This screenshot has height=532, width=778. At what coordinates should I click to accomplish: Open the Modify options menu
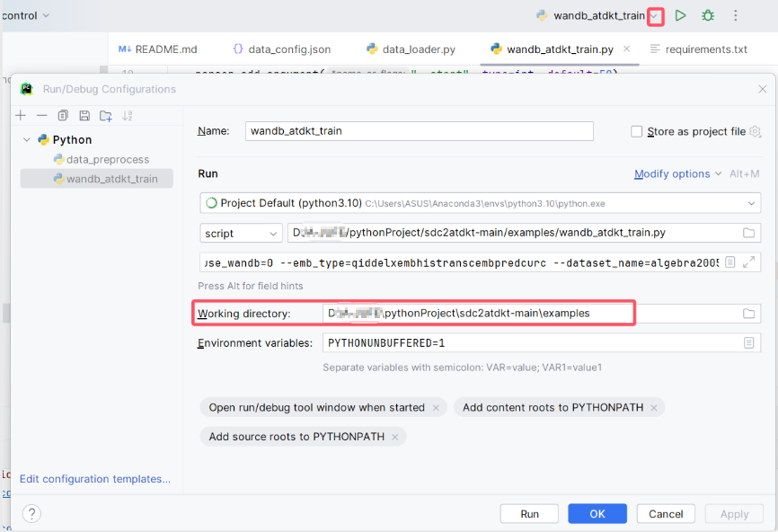click(x=677, y=173)
